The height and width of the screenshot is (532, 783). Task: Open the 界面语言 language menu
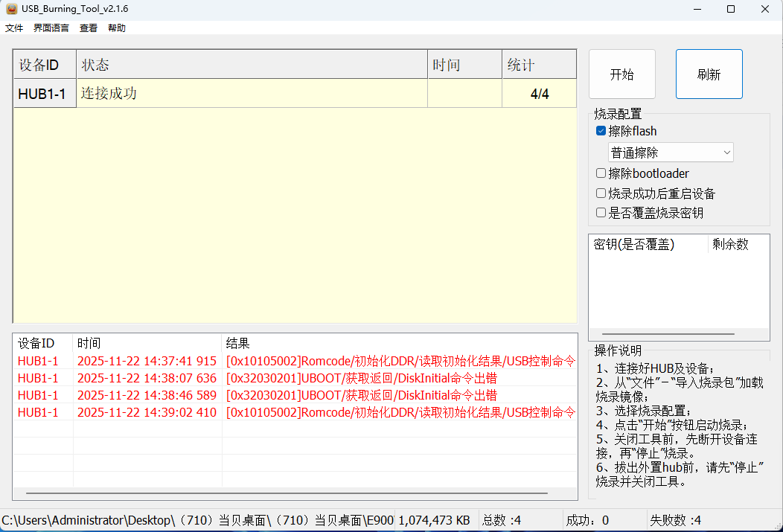click(50, 28)
